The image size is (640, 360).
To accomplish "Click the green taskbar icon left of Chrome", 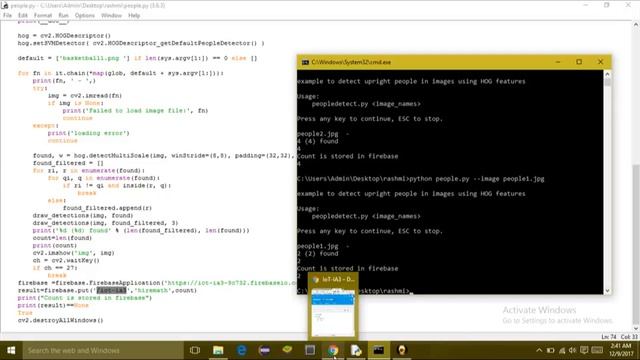I will point(287,349).
